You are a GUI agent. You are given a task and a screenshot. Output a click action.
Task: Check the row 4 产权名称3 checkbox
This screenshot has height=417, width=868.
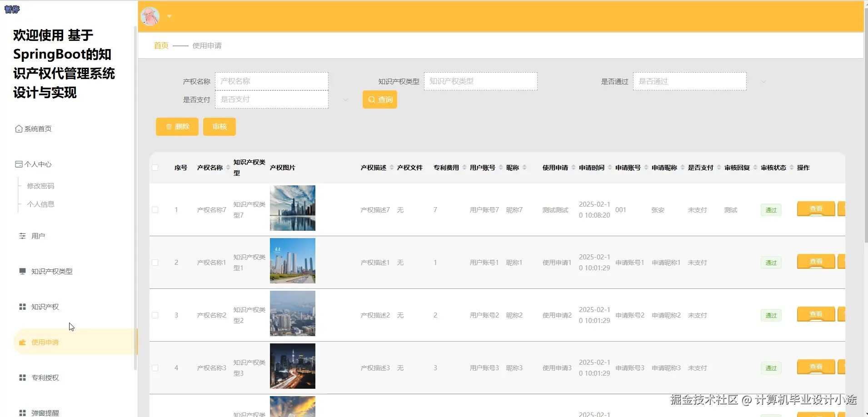(x=155, y=368)
